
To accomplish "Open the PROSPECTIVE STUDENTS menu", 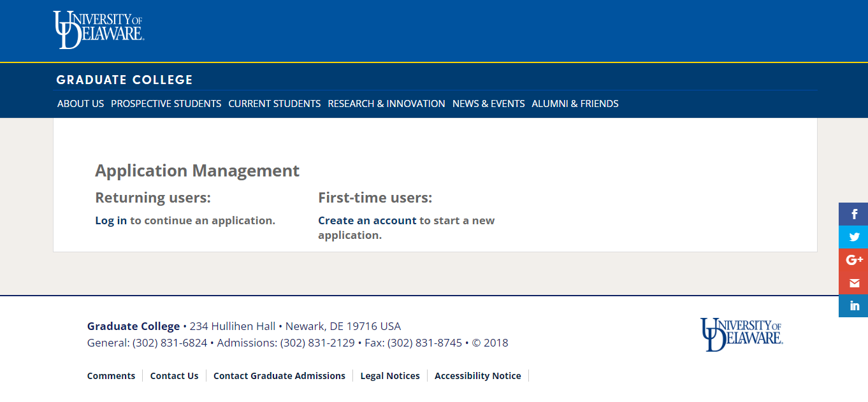I will pyautogui.click(x=166, y=103).
